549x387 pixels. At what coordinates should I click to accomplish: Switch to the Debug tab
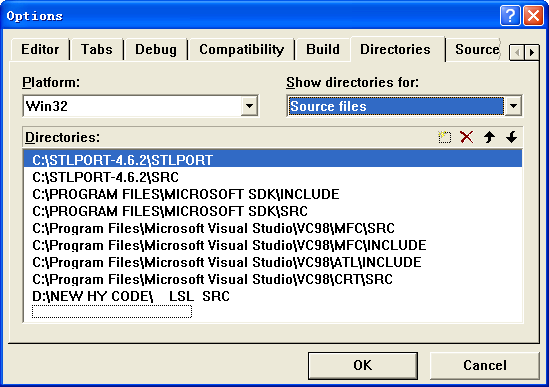[156, 49]
